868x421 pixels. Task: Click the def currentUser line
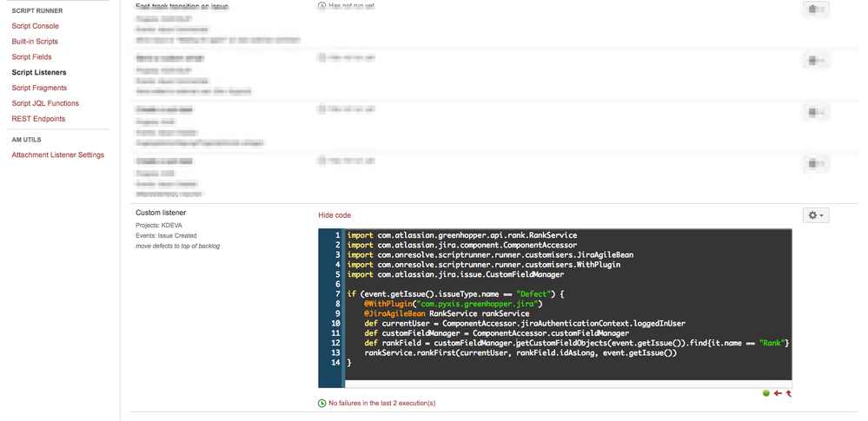(x=525, y=325)
